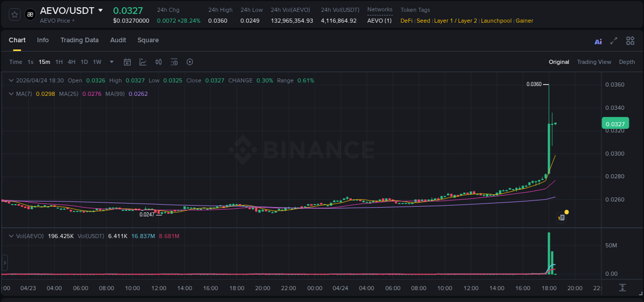The height and width of the screenshot is (302, 644).
Task: Switch to the Trading Data tab
Action: pos(79,40)
